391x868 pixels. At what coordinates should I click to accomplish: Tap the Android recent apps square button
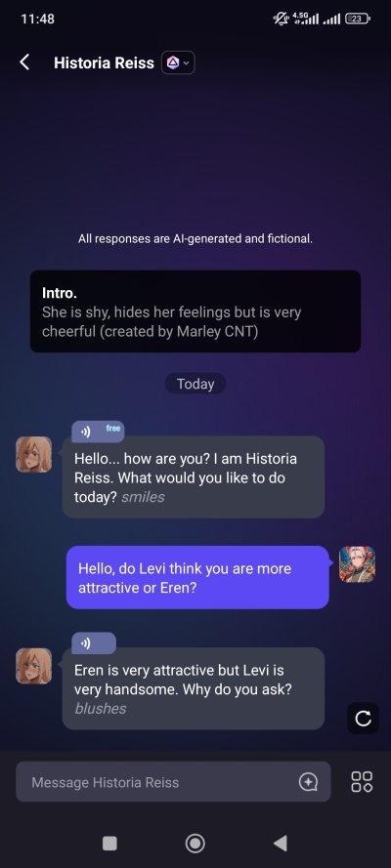point(109,843)
